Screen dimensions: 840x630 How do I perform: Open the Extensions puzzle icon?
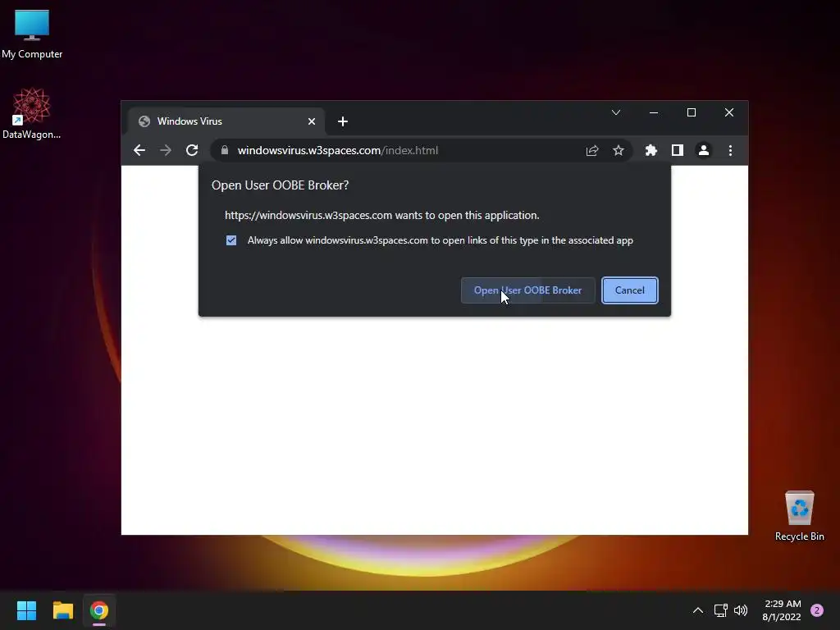coord(651,151)
